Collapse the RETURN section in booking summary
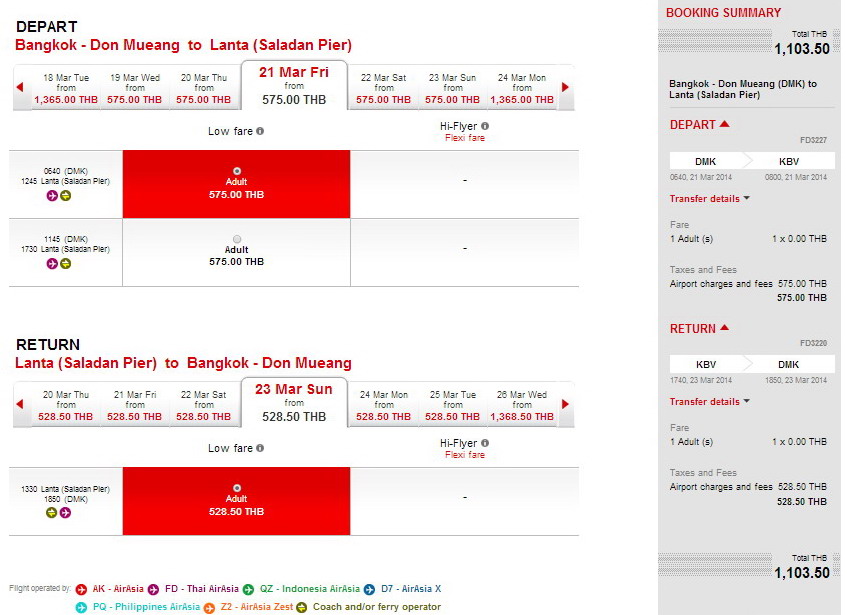Image resolution: width=847 pixels, height=615 pixels. point(724,329)
